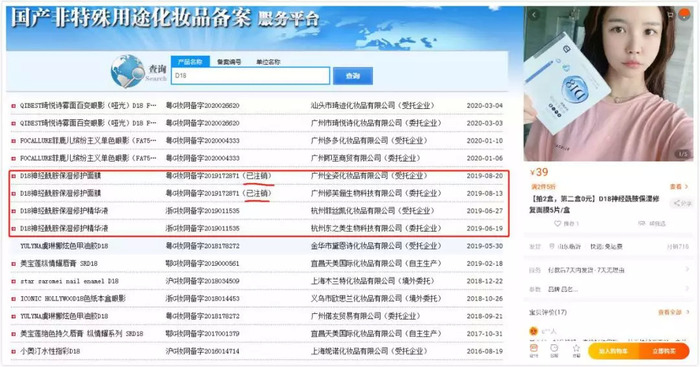Tap the back arrow on product photo
This screenshot has width=700, height=367.
534,15
